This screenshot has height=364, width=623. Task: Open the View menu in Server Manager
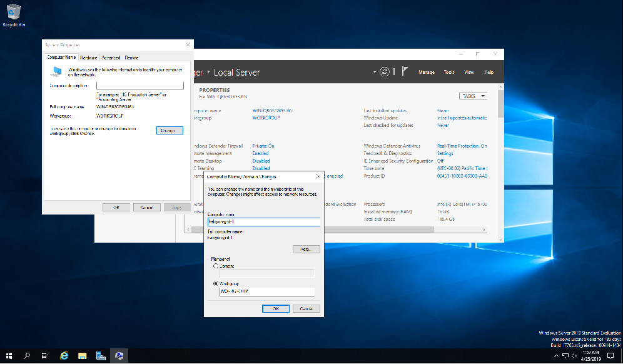469,72
